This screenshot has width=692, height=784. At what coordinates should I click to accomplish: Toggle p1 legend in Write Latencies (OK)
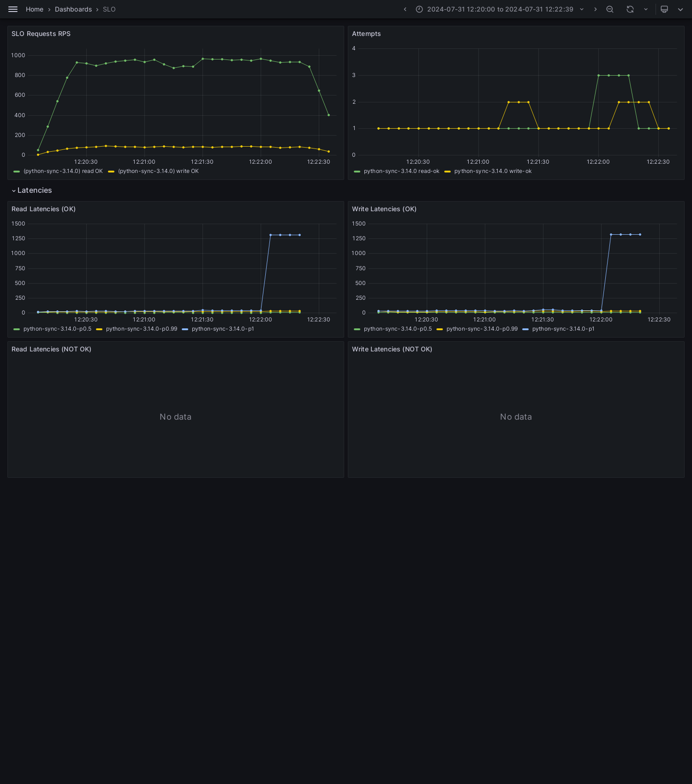pos(563,329)
